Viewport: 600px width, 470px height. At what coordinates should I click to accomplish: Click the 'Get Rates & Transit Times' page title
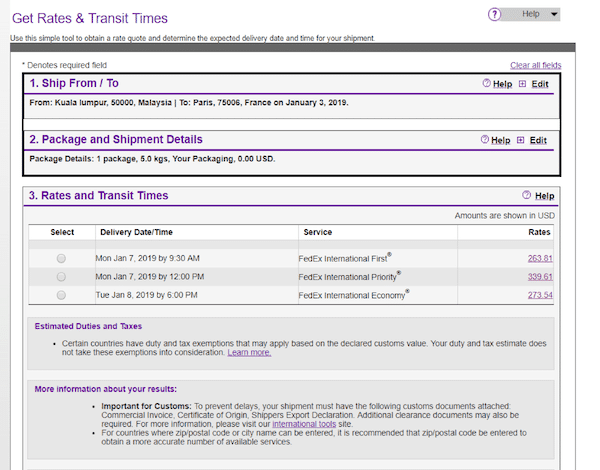pos(90,18)
